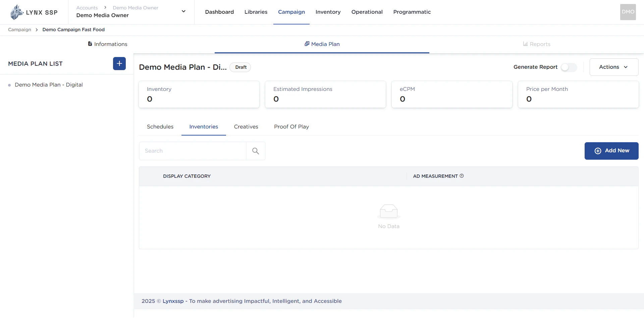The height and width of the screenshot is (318, 644).
Task: Click the Inventories tab underline indicator
Action: pyautogui.click(x=204, y=135)
